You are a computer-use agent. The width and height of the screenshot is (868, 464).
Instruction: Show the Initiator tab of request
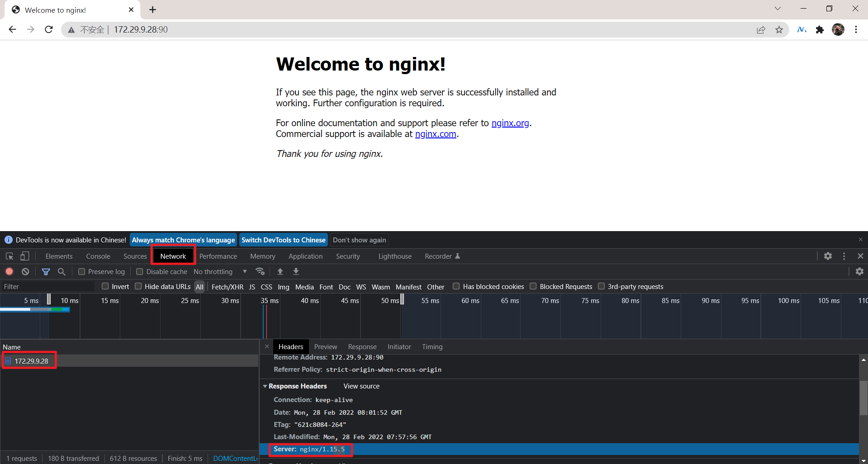point(399,347)
